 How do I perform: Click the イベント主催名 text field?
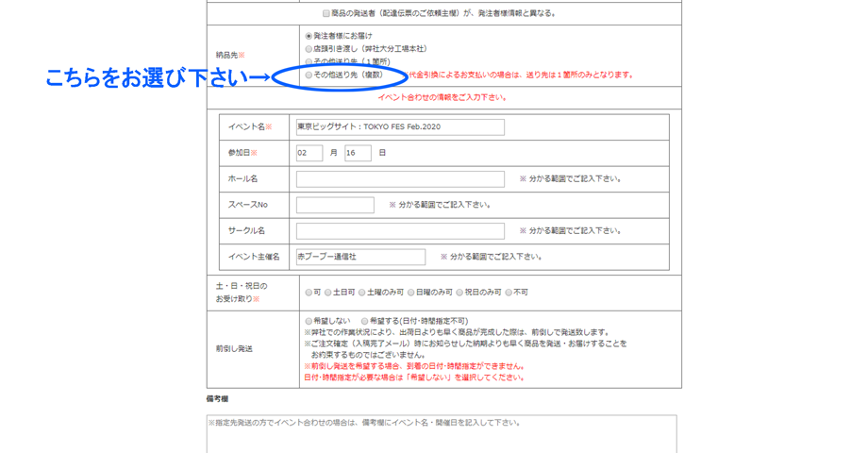pos(360,257)
